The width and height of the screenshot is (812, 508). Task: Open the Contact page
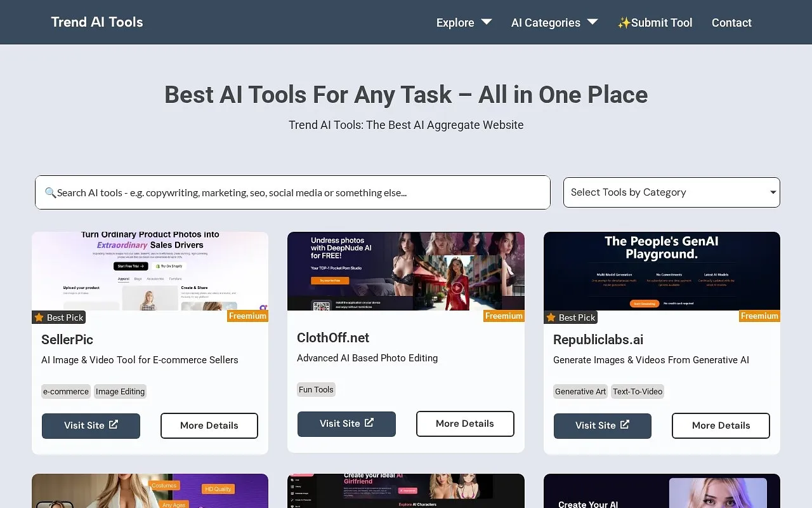(x=731, y=22)
